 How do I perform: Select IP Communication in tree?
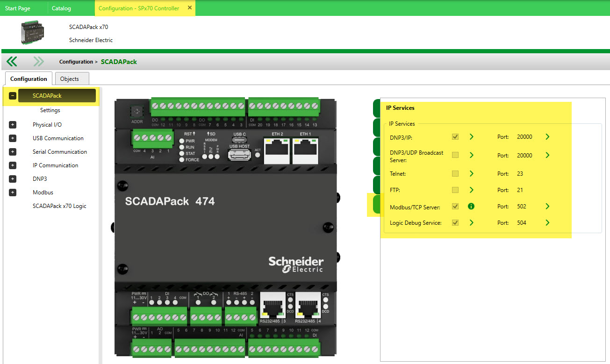(x=55, y=165)
